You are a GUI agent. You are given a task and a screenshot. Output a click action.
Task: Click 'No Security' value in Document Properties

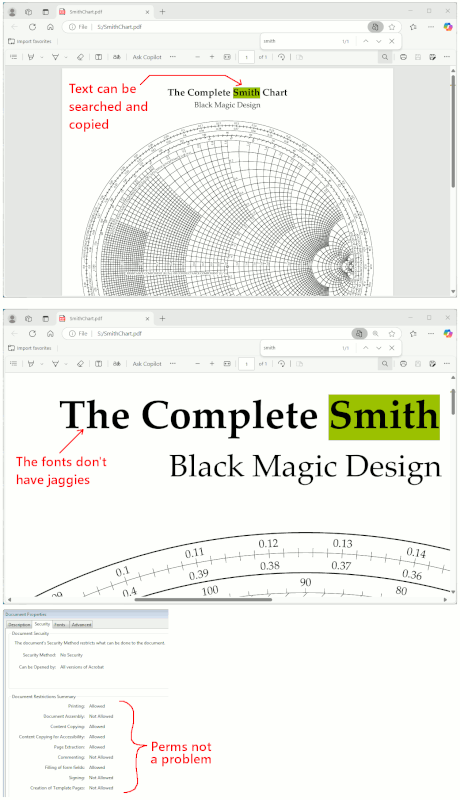pyautogui.click(x=71, y=655)
